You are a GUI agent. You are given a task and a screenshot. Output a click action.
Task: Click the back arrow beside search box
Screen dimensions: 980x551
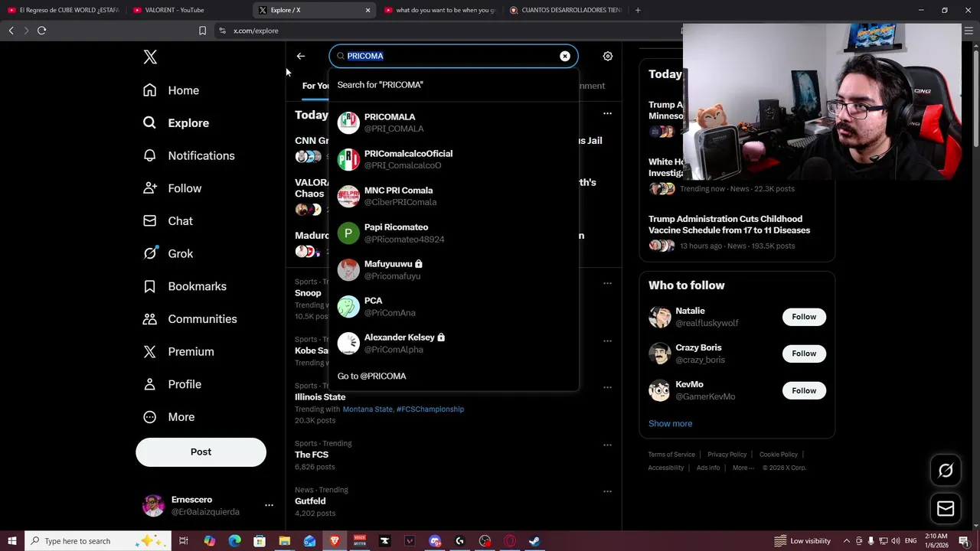pos(300,56)
